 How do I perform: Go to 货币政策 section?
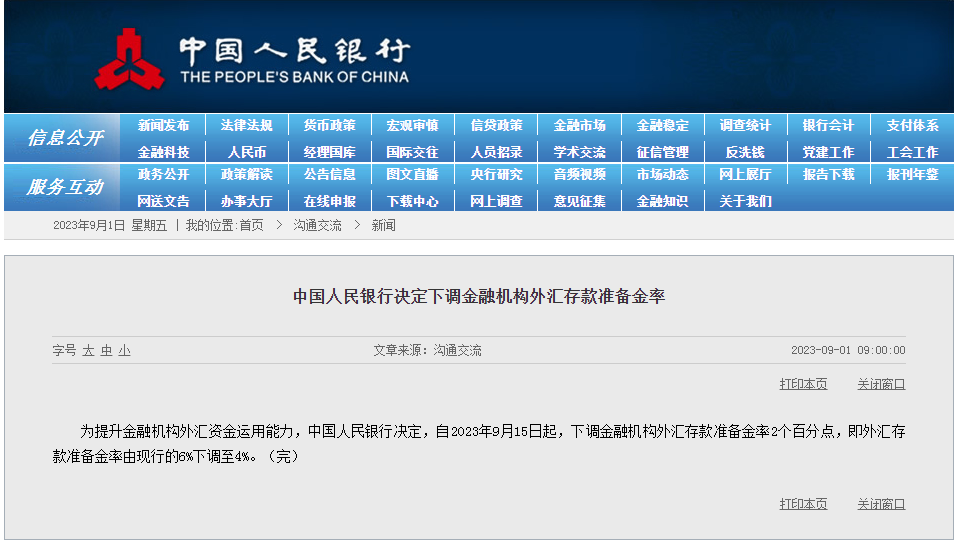click(329, 126)
